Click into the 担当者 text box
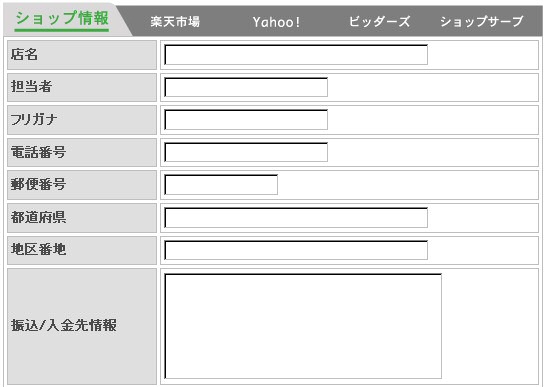 (x=246, y=87)
